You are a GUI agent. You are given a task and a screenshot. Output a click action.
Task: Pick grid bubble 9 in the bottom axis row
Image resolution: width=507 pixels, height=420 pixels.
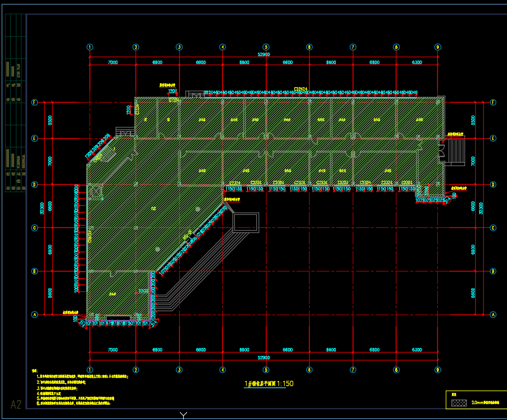pos(437,370)
